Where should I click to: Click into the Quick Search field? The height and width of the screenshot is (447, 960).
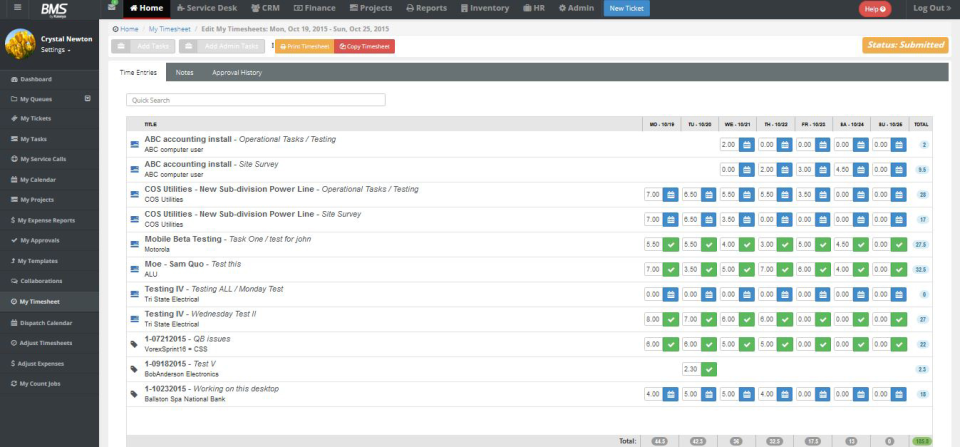click(256, 100)
